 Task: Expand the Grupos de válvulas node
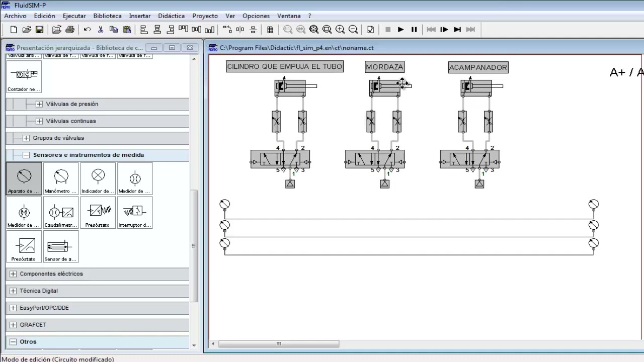click(x=26, y=138)
